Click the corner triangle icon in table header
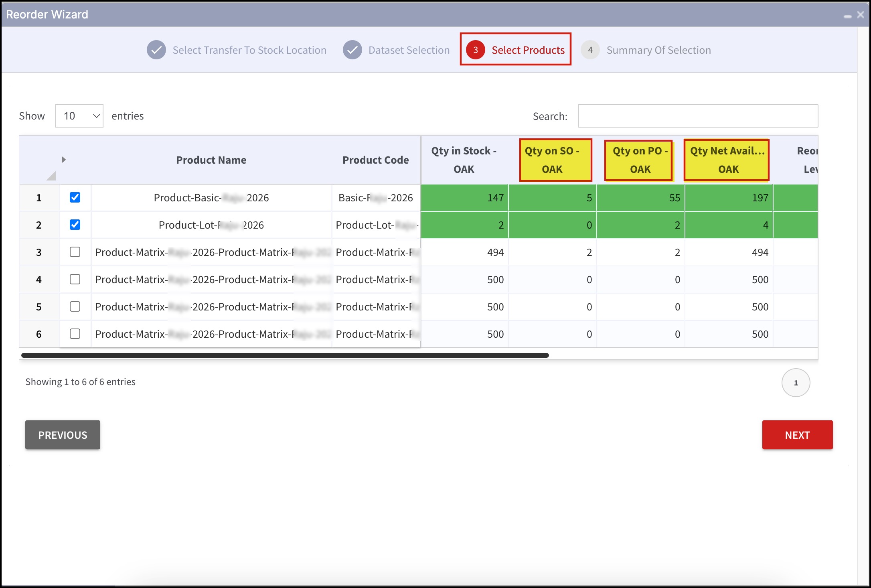The image size is (871, 588). tap(51, 176)
